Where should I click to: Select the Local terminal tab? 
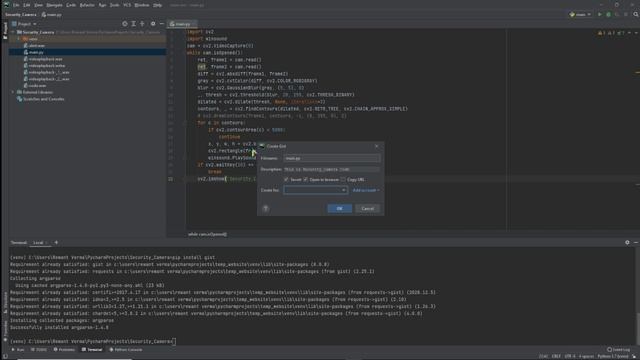tap(38, 242)
